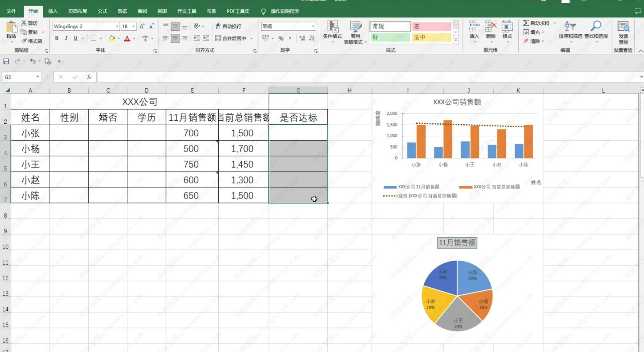Screen dimensions: 644x352
Task: Click the percent style icon
Action: [281, 39]
